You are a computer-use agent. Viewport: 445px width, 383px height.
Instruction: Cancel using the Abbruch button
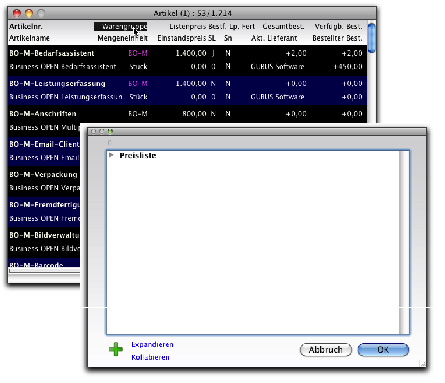(326, 350)
